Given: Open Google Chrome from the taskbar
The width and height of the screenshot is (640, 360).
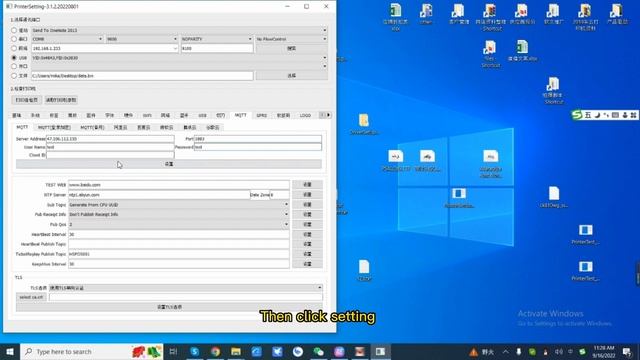Looking at the screenshot, I should click(x=215, y=351).
